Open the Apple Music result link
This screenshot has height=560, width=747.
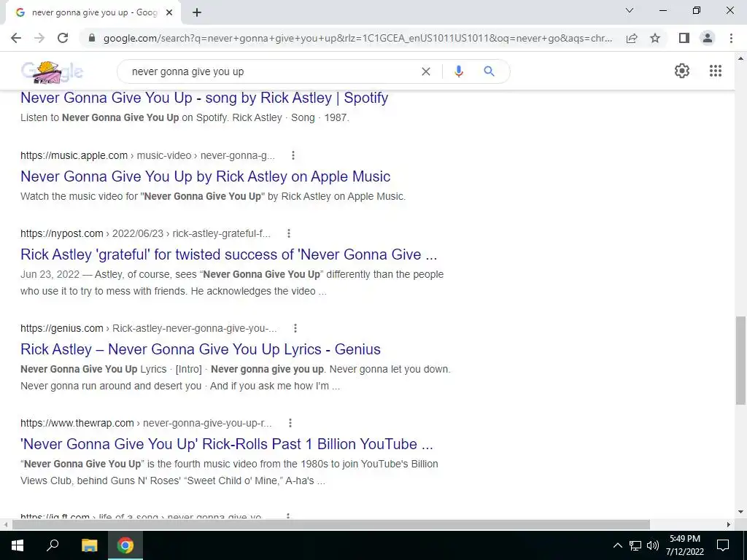coord(205,176)
